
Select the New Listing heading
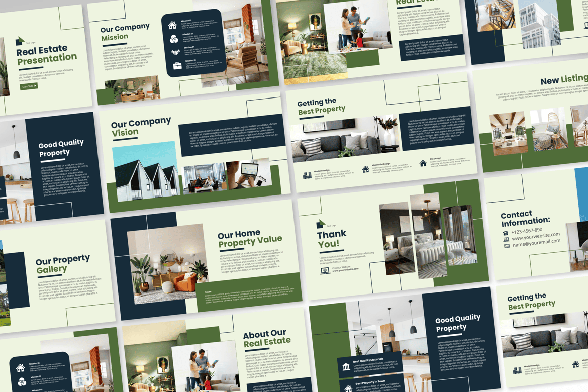[564, 79]
